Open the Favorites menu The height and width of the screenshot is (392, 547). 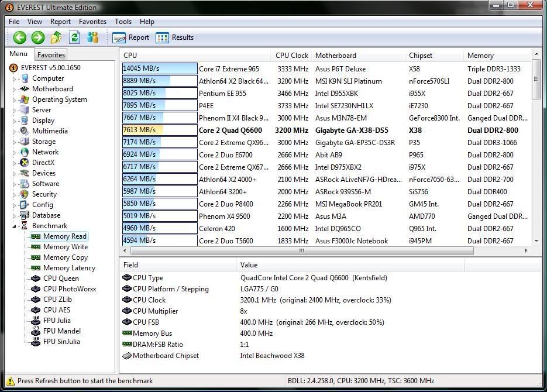coord(92,22)
